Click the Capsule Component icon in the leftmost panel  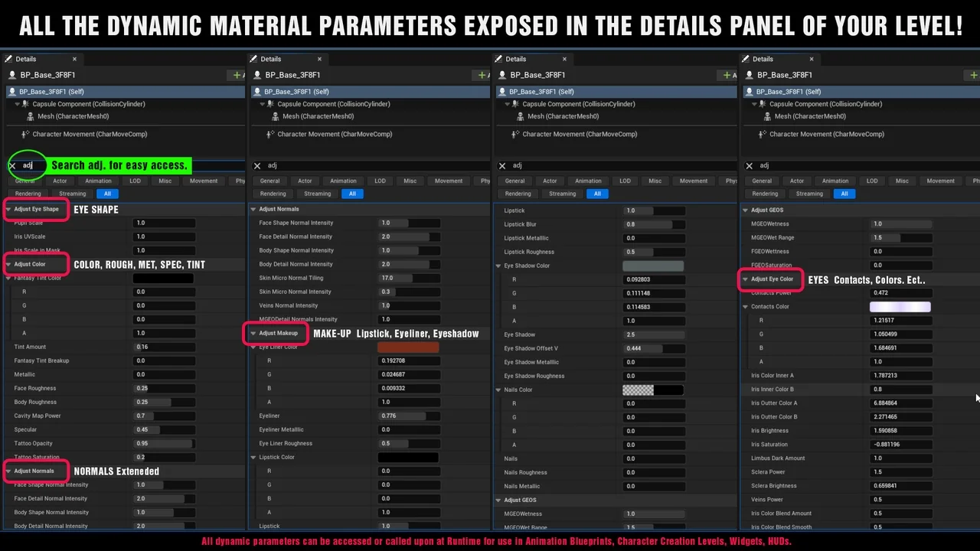[x=25, y=104]
